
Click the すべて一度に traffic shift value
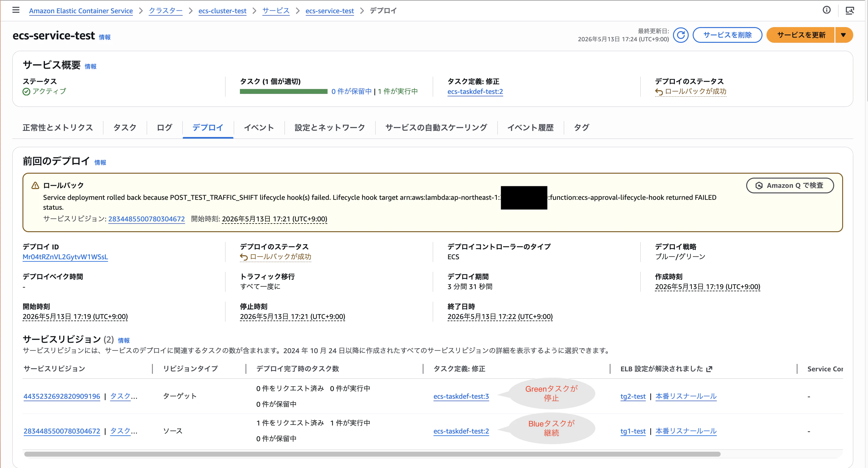click(x=260, y=286)
